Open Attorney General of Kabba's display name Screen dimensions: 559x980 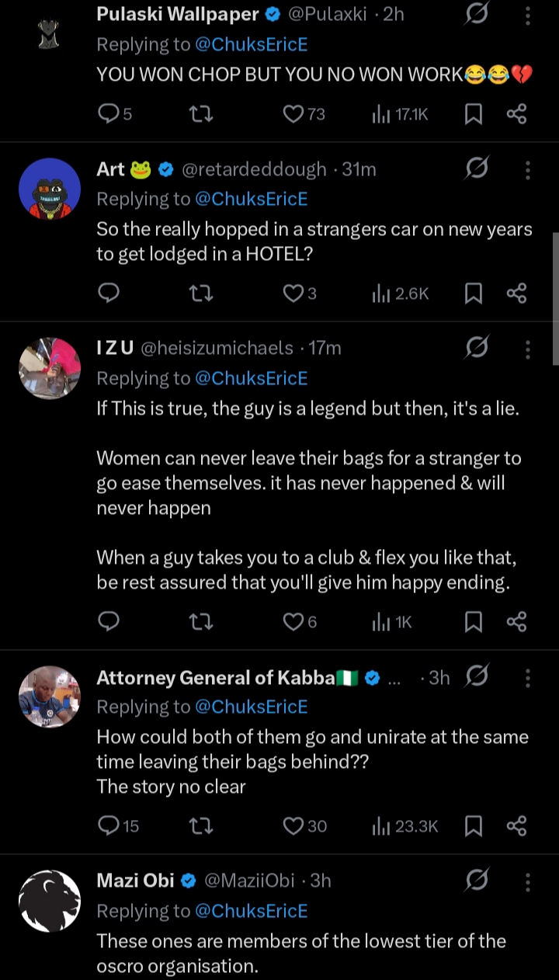[x=216, y=678]
